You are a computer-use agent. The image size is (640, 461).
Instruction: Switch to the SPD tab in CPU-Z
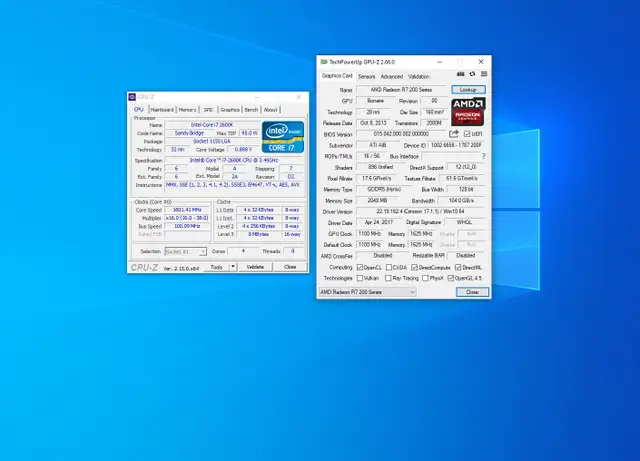pos(208,110)
